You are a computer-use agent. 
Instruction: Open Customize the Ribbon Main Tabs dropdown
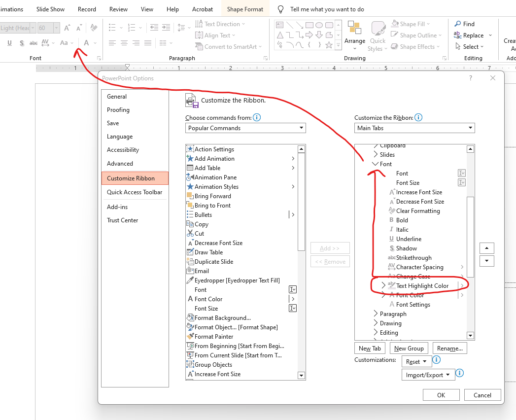[x=414, y=128]
